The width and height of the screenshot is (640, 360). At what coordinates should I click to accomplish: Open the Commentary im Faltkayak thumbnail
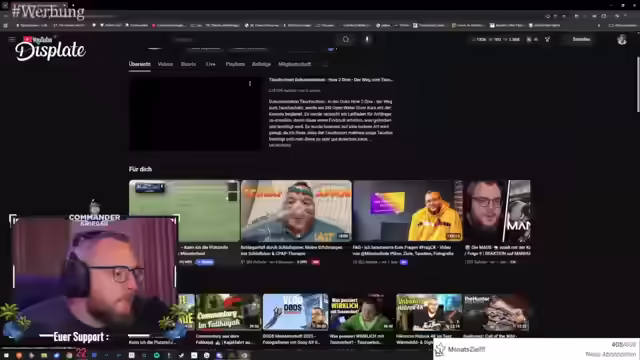pos(228,312)
